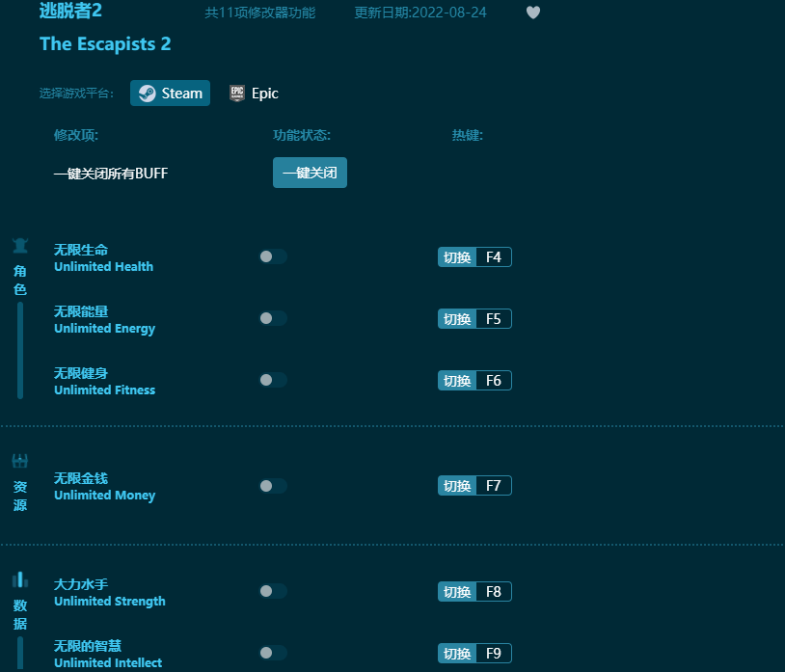
Task: Click the heart favorite icon
Action: tap(533, 13)
